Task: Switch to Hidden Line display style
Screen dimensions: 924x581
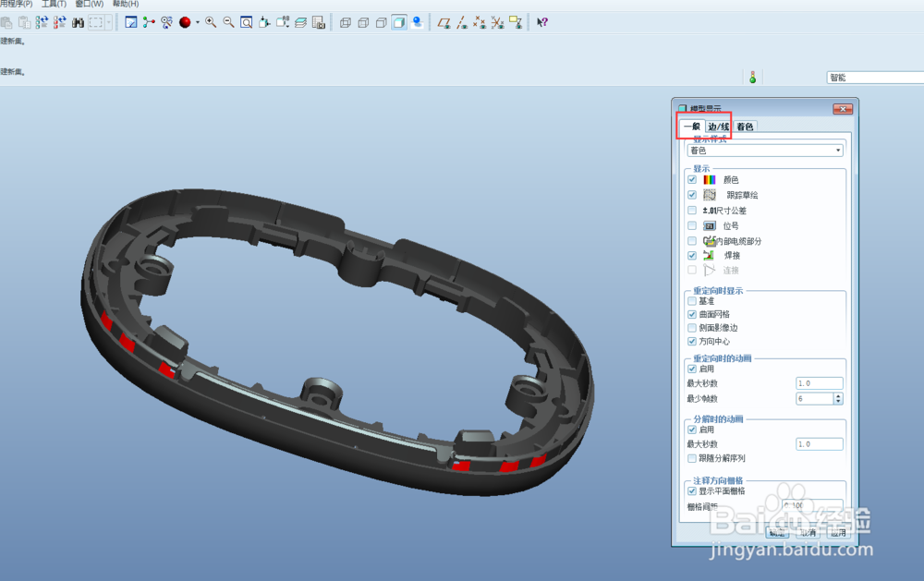Action: 363,22
